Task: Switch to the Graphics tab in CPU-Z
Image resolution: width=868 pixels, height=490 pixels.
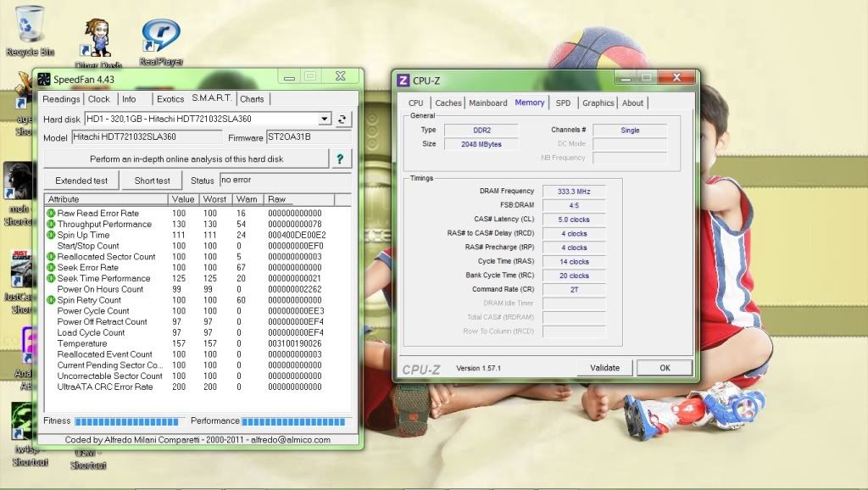Action: [598, 103]
